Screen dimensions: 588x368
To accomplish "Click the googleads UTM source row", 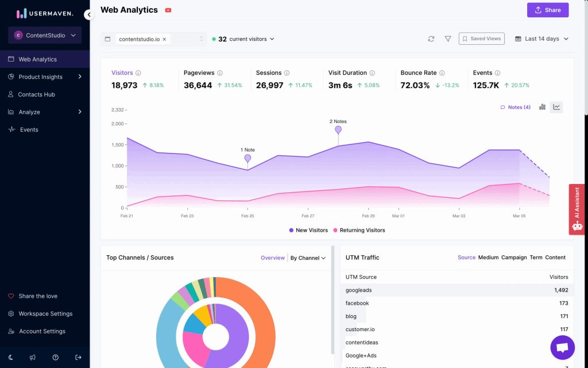I will 457,290.
